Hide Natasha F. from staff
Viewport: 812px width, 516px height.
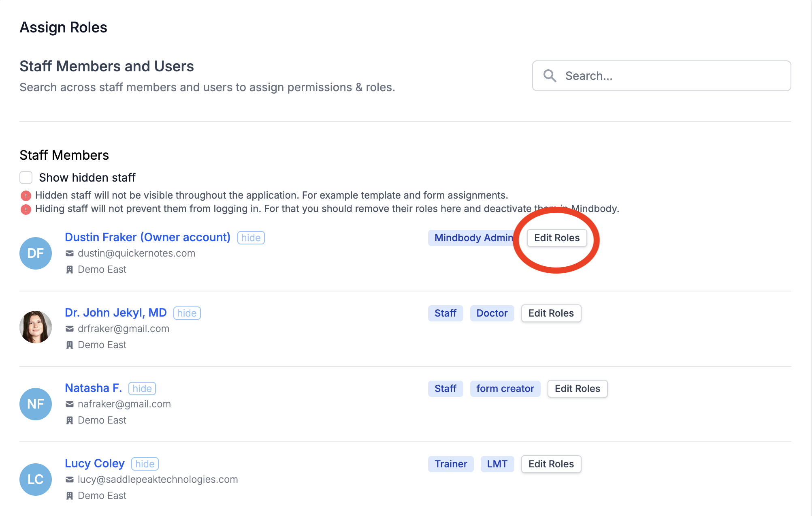142,389
